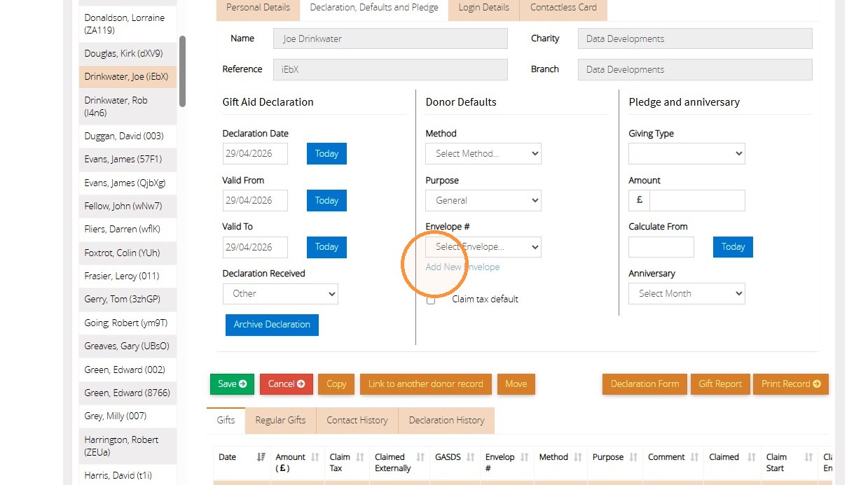This screenshot has height=485, width=868.
Task: Click the Add New Envelope link
Action: pyautogui.click(x=462, y=267)
